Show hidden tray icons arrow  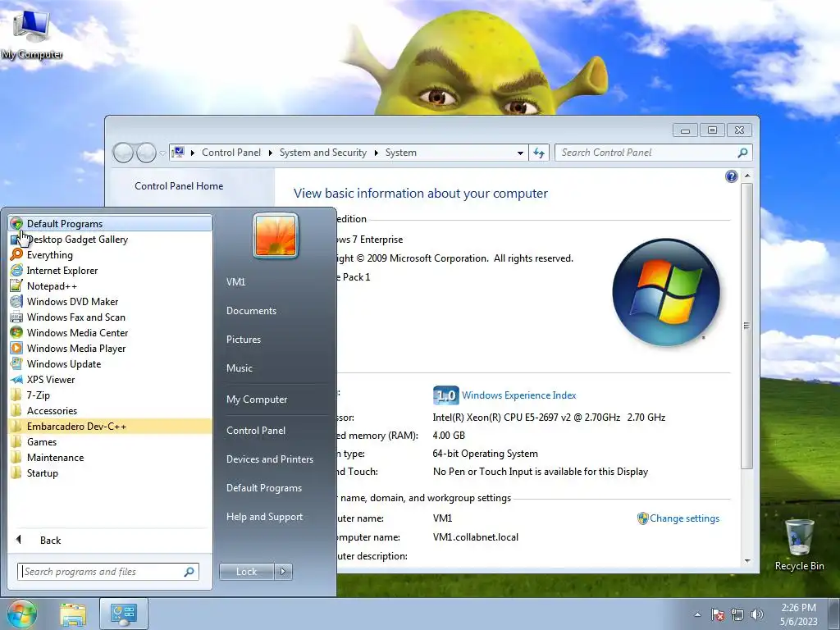[697, 614]
